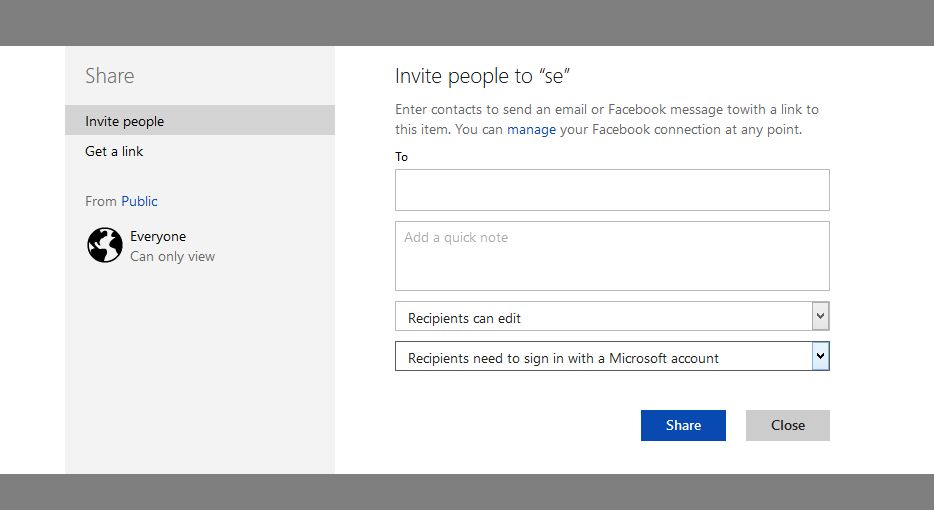Click the From label next to Public

click(x=101, y=201)
